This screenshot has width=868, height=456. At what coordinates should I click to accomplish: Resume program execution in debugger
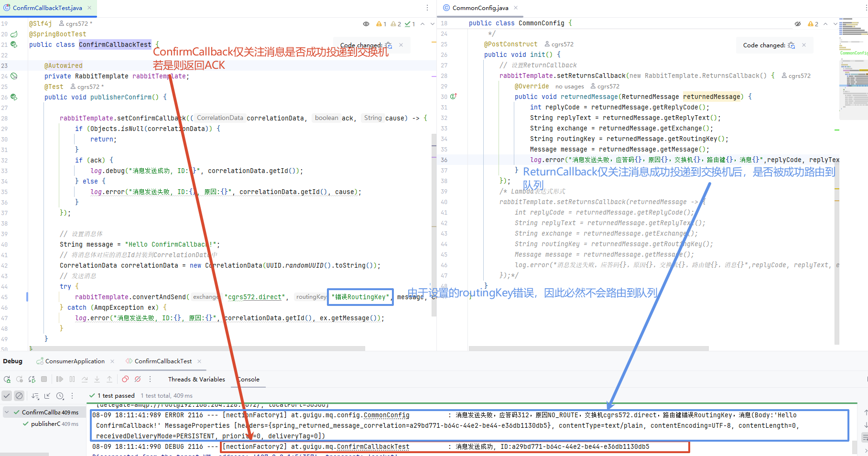pos(60,379)
